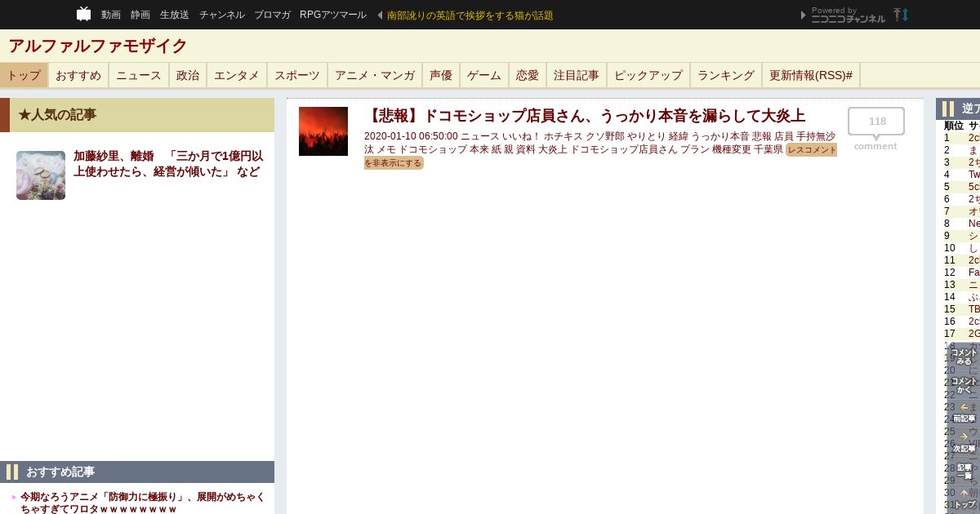Open 生放送 in the top bar
980x514 pixels.
(x=175, y=15)
